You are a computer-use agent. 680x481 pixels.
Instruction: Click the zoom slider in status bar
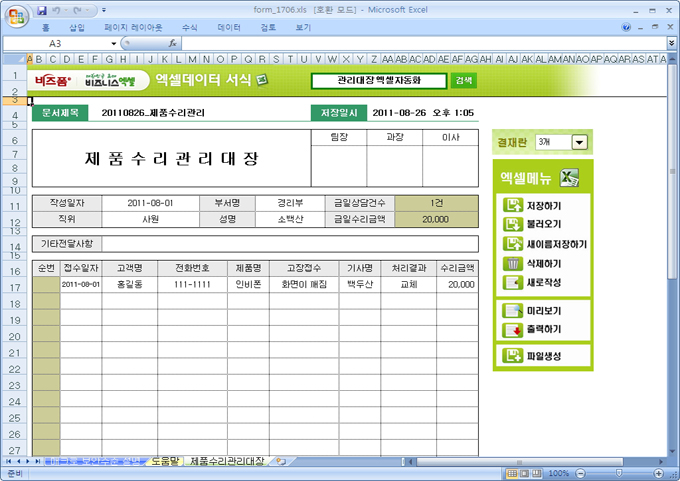tap(623, 473)
